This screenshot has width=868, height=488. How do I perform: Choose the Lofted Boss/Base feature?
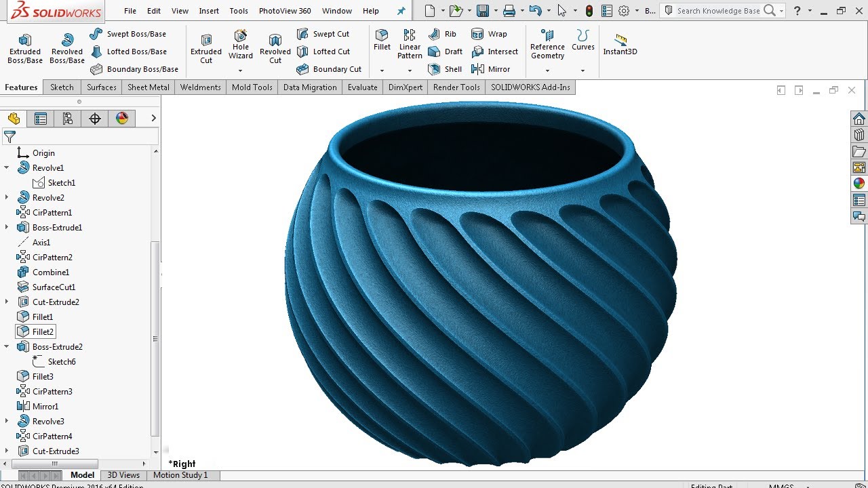point(128,52)
